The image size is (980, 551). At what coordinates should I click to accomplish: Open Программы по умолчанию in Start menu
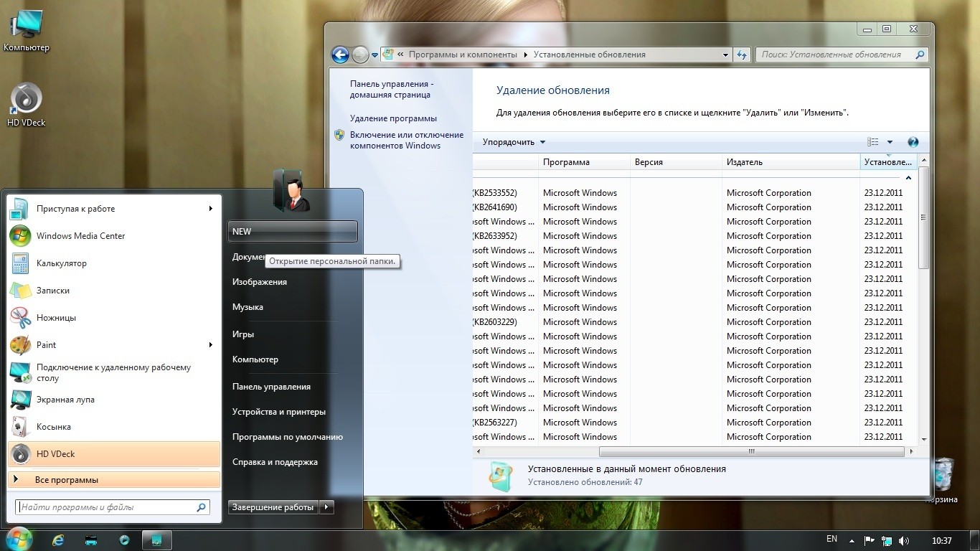point(292,437)
